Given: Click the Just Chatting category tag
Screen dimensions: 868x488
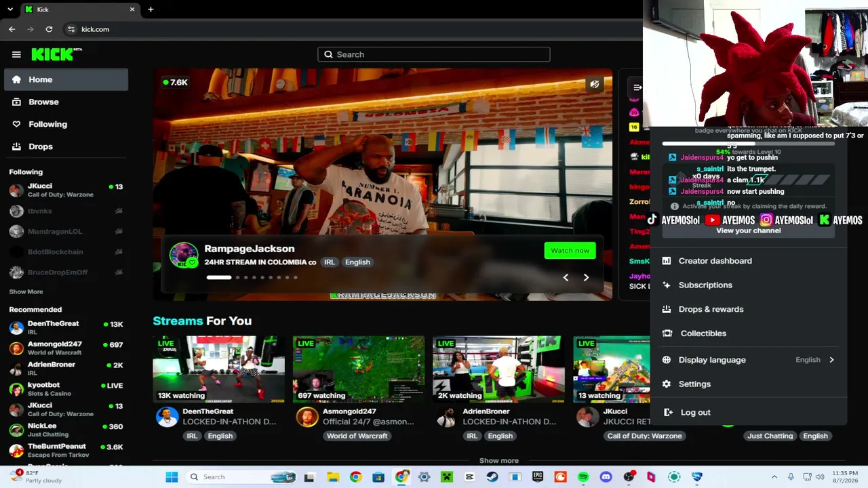Looking at the screenshot, I should tap(770, 436).
